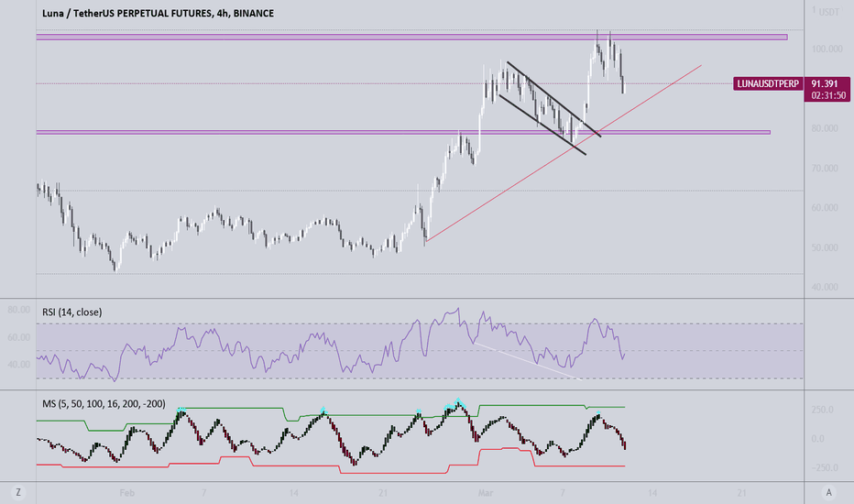
Task: Click the Feb date label on time axis
Action: [x=126, y=493]
